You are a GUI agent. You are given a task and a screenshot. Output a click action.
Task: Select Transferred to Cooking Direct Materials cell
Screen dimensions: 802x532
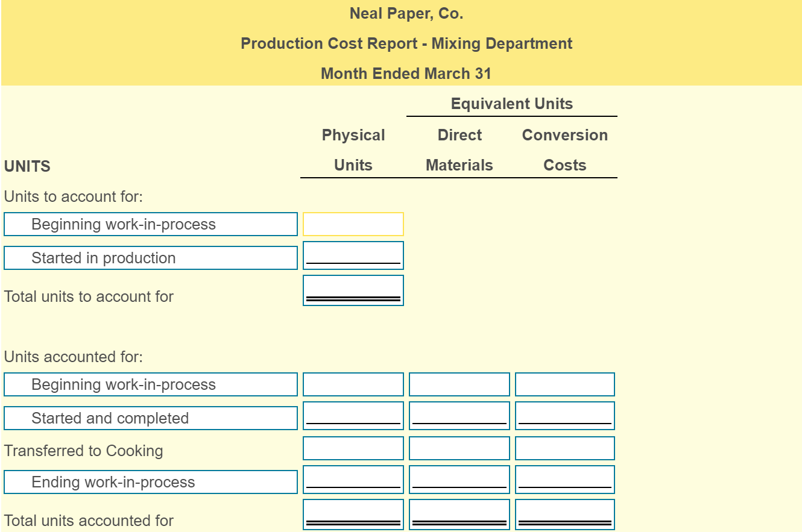pyautogui.click(x=459, y=448)
